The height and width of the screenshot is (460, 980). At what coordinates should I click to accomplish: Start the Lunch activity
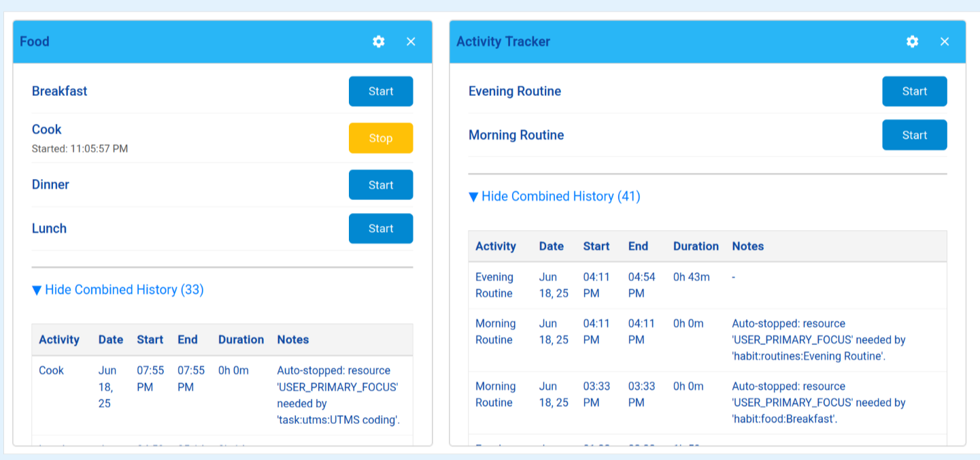click(x=380, y=229)
